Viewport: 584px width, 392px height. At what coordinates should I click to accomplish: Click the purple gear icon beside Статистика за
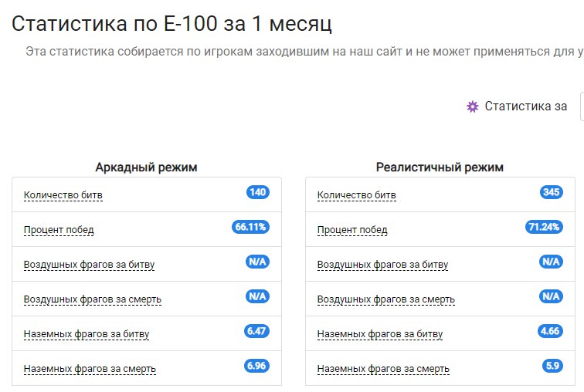point(473,106)
